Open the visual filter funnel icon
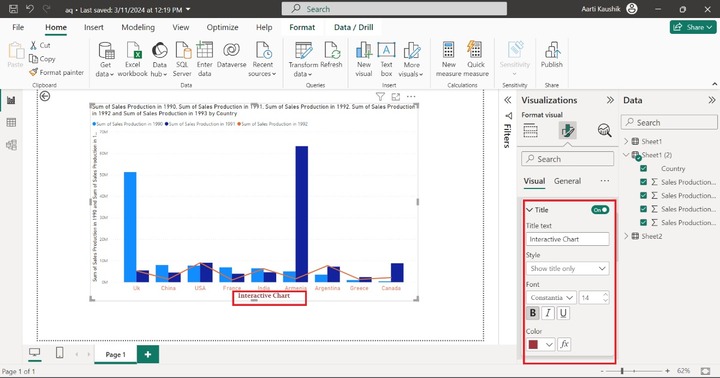The width and height of the screenshot is (720, 378). click(380, 96)
